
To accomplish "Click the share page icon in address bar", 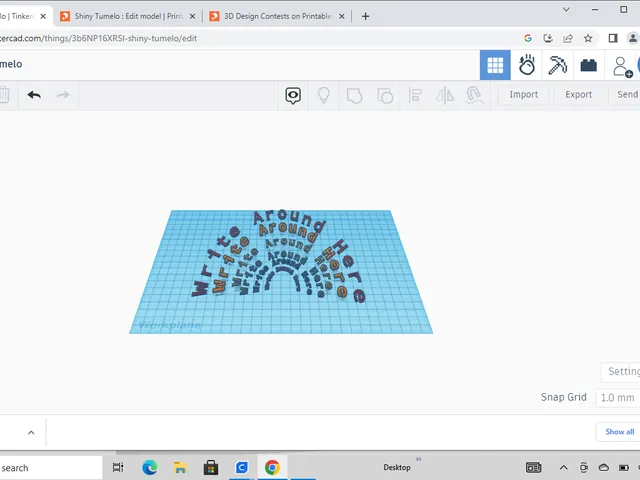I will (568, 38).
